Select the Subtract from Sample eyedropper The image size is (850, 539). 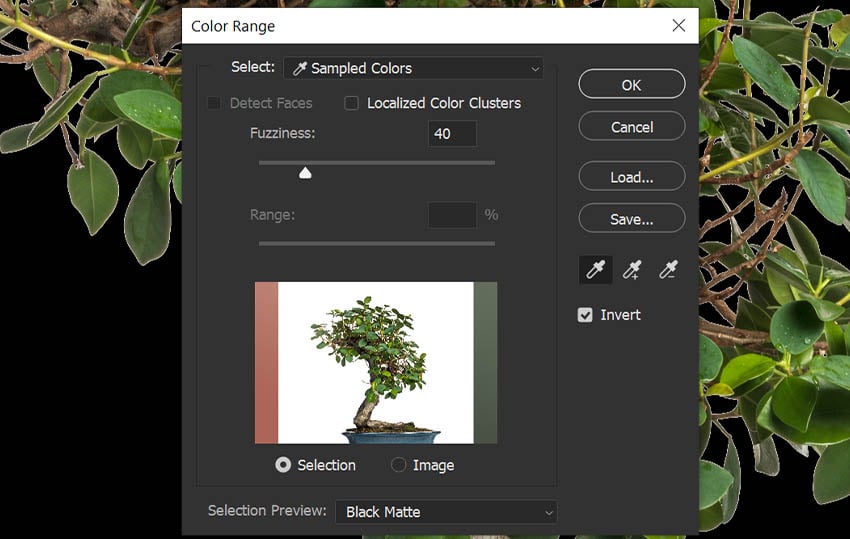(668, 270)
